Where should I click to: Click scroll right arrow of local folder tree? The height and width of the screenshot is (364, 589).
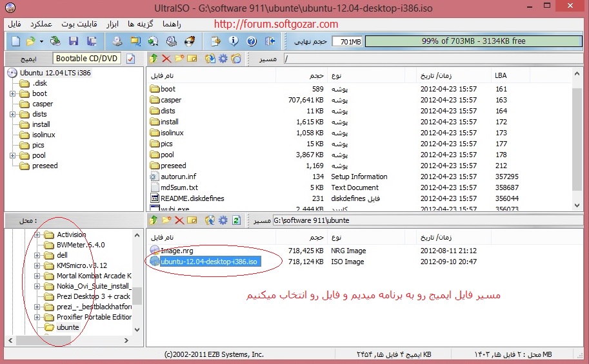pos(126,340)
